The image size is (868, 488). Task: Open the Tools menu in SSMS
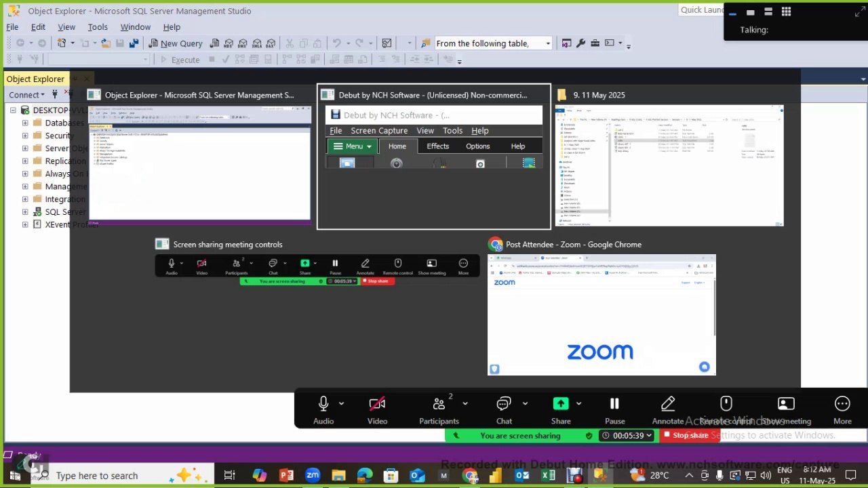coord(98,27)
